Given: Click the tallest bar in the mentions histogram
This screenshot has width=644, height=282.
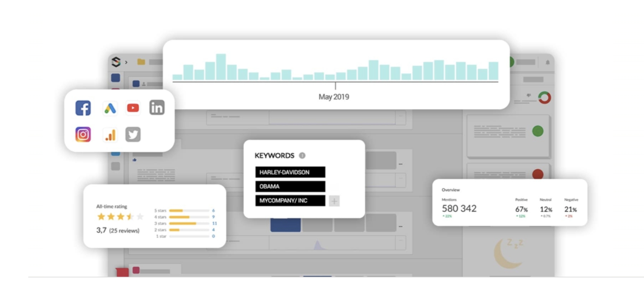Looking at the screenshot, I should tap(221, 67).
